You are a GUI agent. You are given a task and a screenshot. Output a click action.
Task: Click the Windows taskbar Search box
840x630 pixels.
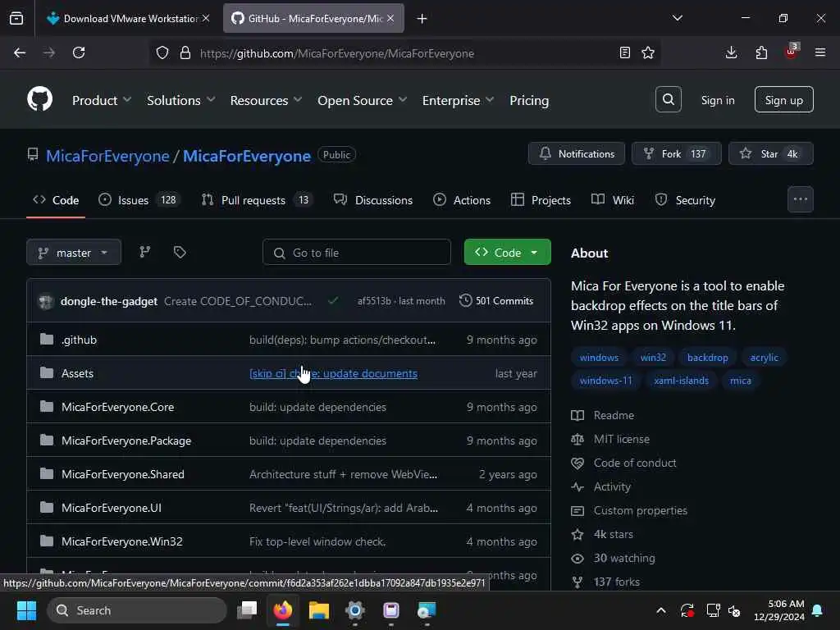click(137, 610)
